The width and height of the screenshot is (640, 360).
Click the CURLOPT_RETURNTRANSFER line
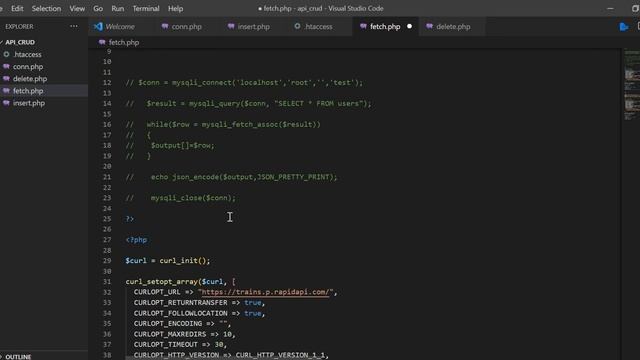tap(200, 303)
